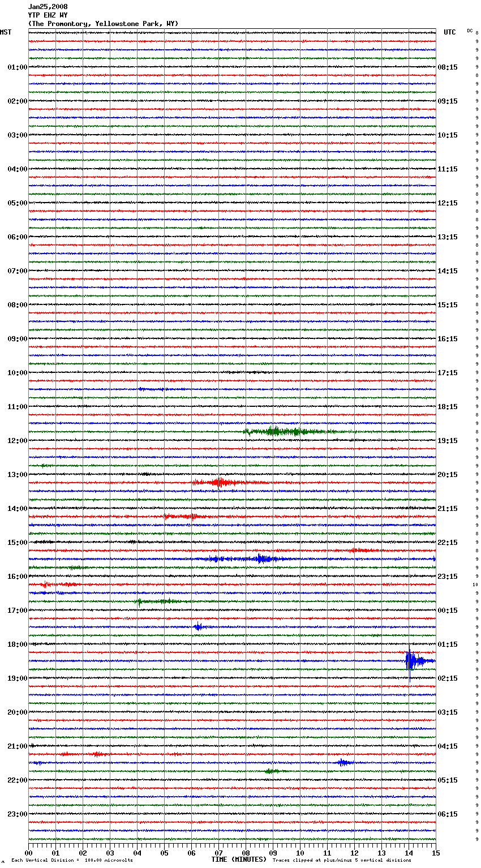Click the DC column heading

(x=470, y=31)
